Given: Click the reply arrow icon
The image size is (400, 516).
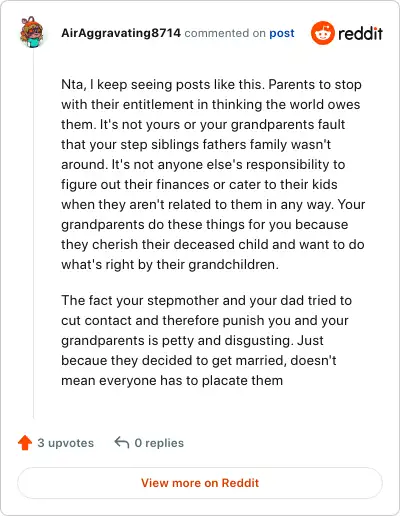Looking at the screenshot, I should click(x=122, y=443).
